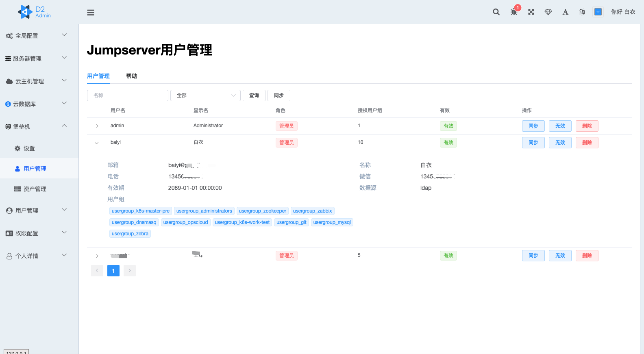Toggle the sidebar hamburger menu
The image size is (644, 354).
coord(91,13)
